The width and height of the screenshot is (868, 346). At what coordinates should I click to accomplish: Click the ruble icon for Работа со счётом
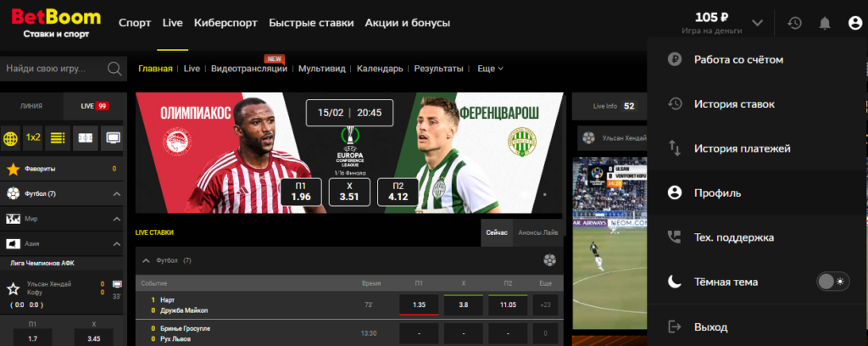pyautogui.click(x=674, y=59)
